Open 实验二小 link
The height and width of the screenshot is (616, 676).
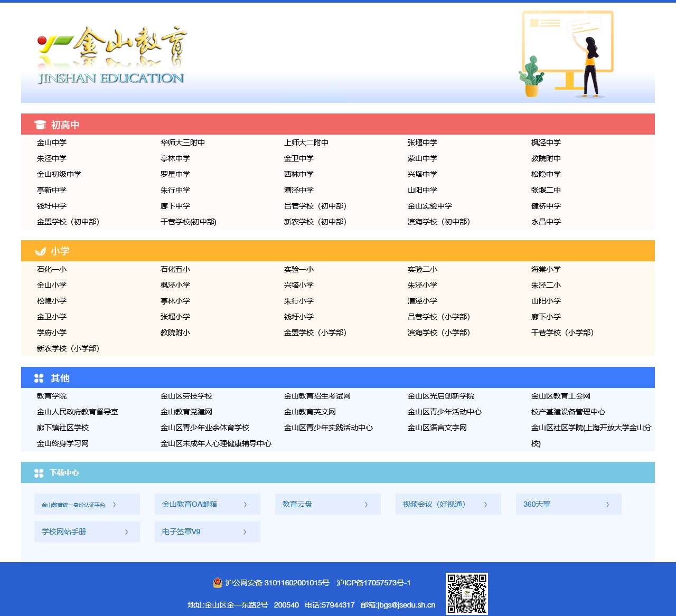click(x=422, y=269)
